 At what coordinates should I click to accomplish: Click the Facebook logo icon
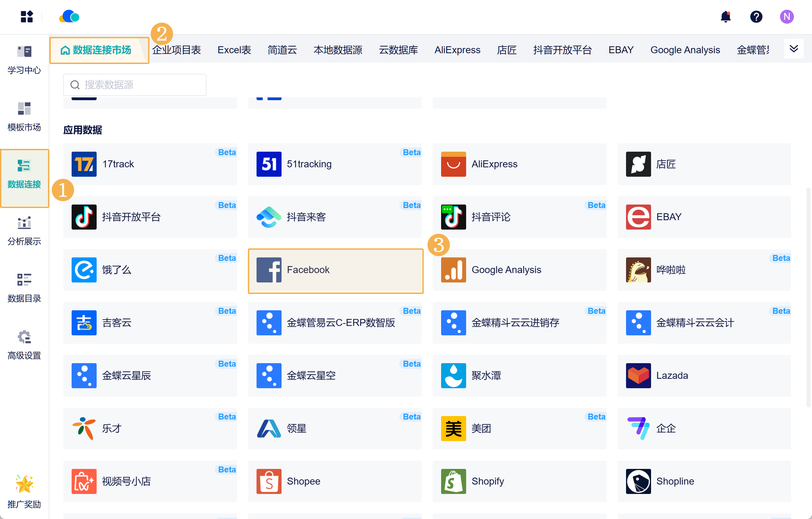(x=269, y=270)
